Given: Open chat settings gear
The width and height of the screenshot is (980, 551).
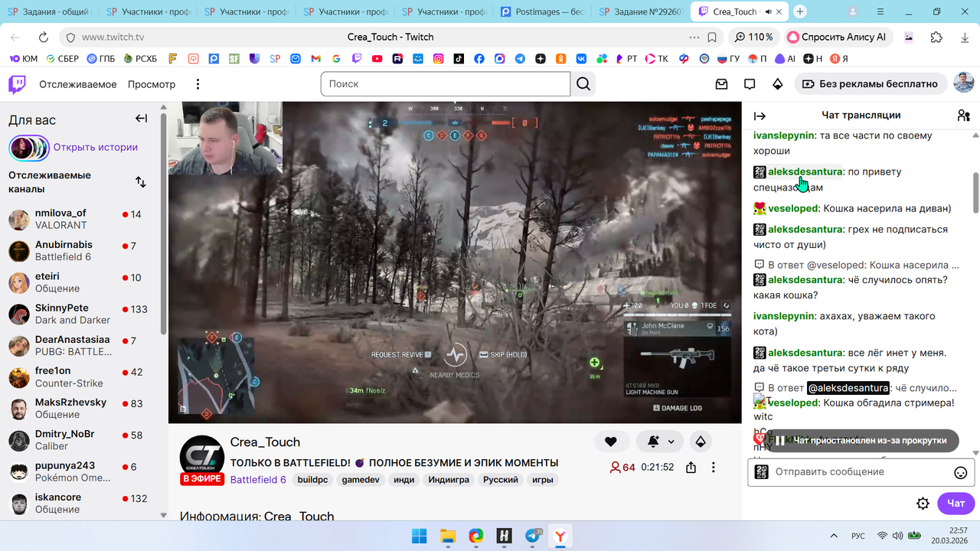Looking at the screenshot, I should [x=923, y=503].
